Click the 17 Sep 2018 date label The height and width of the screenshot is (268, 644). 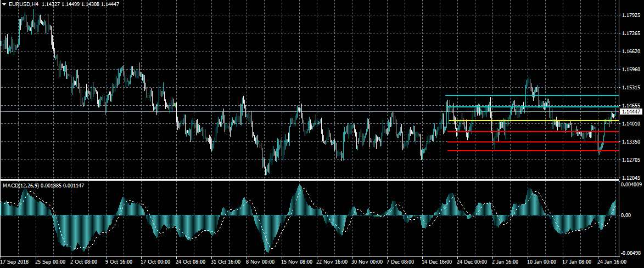[15, 262]
